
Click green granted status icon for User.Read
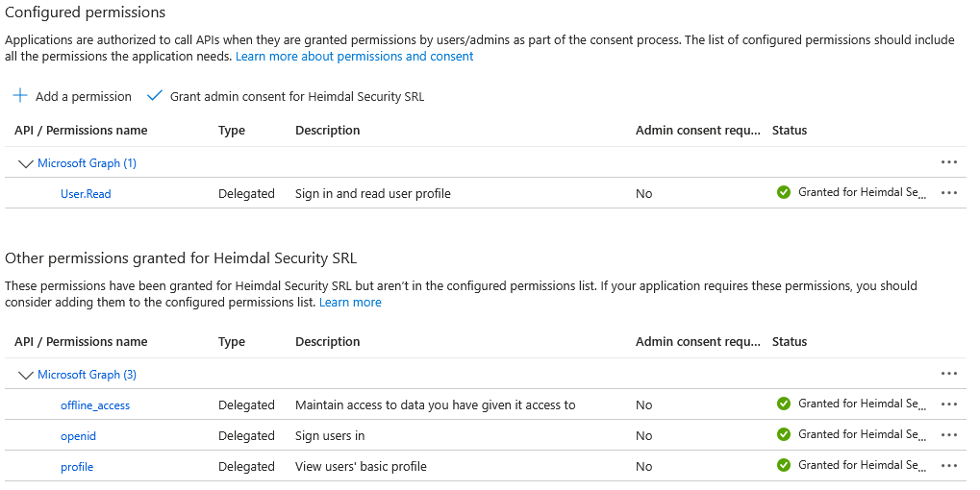coord(783,193)
